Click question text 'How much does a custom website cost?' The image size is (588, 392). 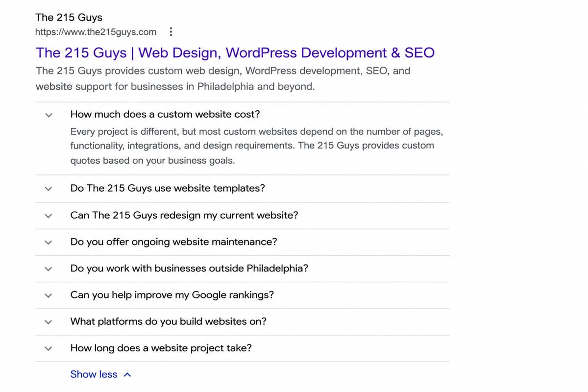tap(165, 114)
